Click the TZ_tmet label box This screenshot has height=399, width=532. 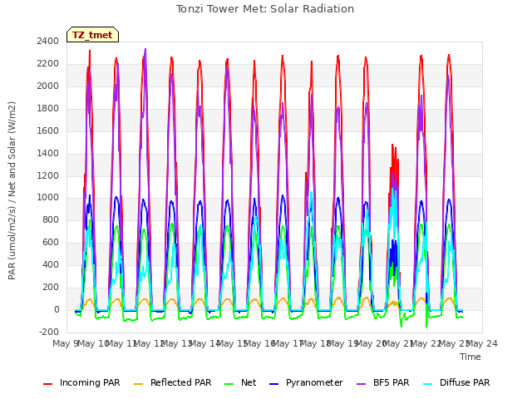point(92,35)
